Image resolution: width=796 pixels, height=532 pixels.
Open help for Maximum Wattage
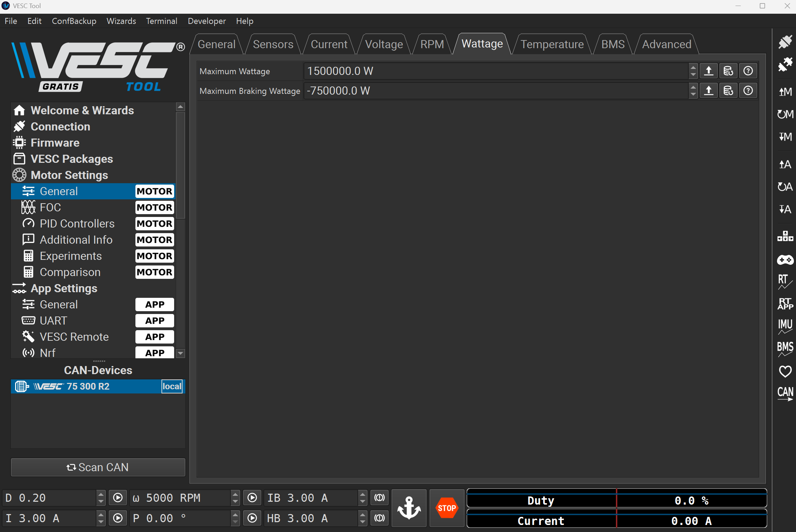coord(748,71)
